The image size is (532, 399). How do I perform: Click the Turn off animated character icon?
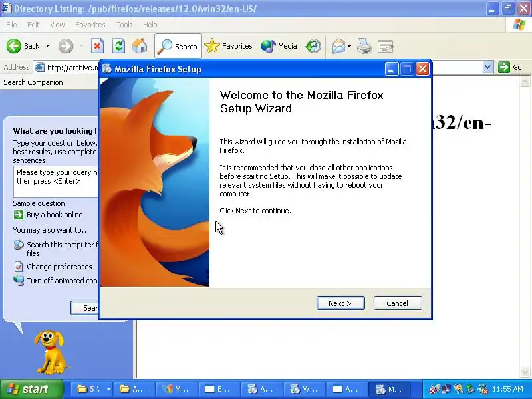pyautogui.click(x=19, y=281)
